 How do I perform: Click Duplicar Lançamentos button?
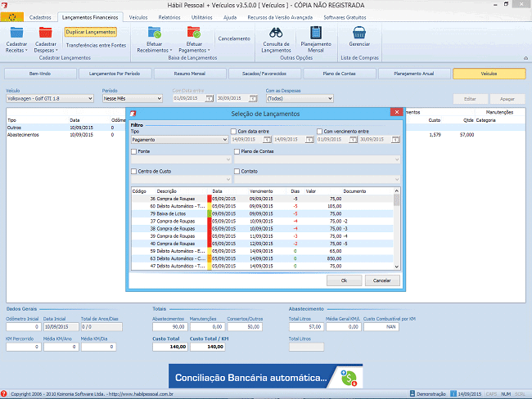click(x=91, y=32)
